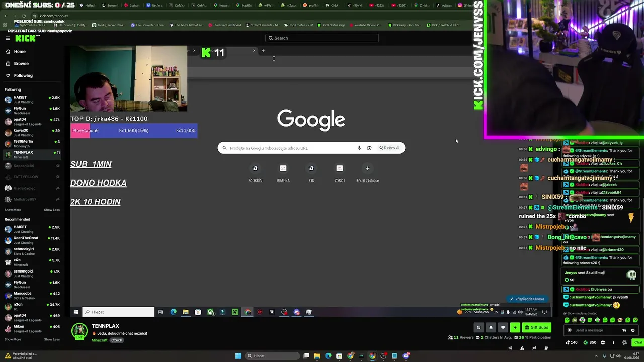
Task: Click Přizpůsobit Chrome button
Action: tap(527, 299)
